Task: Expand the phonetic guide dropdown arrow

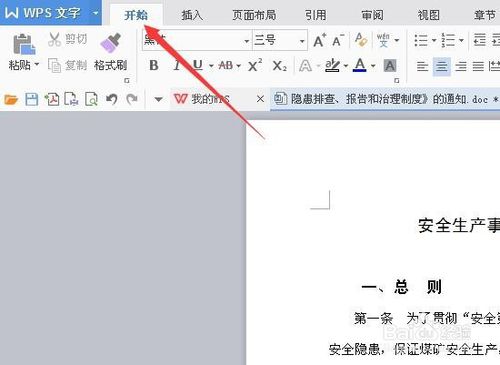Action: pos(397,40)
